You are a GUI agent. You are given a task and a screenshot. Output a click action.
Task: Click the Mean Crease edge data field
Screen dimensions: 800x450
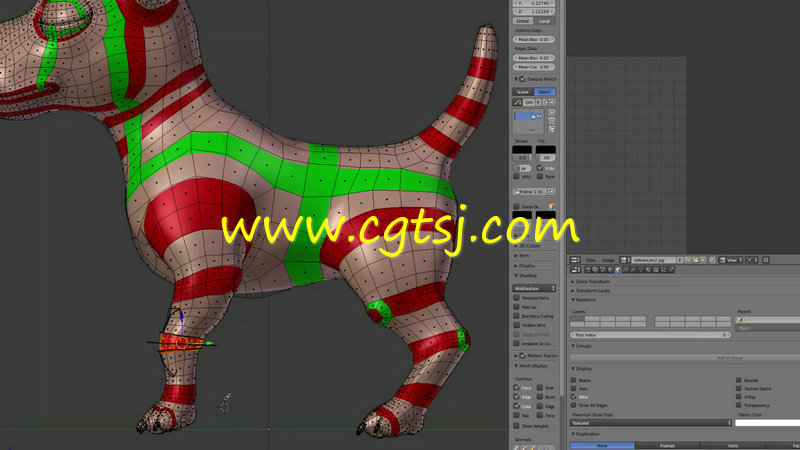[x=534, y=67]
